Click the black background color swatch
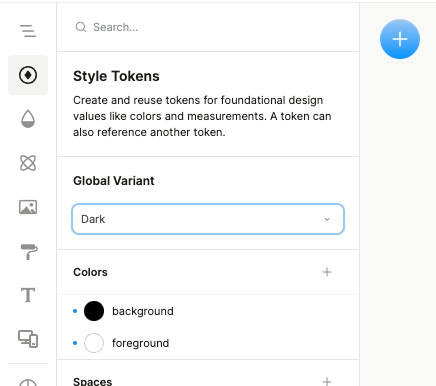 click(x=94, y=311)
